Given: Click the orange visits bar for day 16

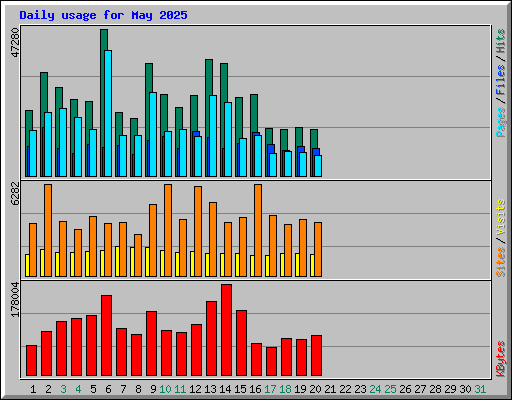Looking at the screenshot, I should (x=258, y=230).
